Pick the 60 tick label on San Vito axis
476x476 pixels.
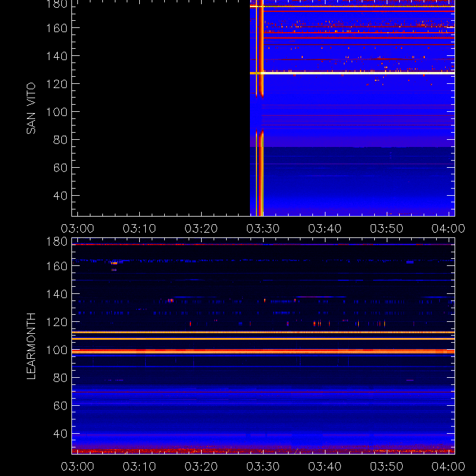60,168
